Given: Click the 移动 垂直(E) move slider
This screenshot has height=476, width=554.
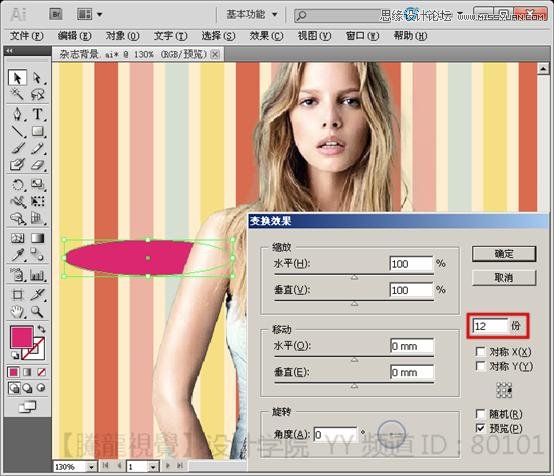Looking at the screenshot, I should tap(354, 385).
